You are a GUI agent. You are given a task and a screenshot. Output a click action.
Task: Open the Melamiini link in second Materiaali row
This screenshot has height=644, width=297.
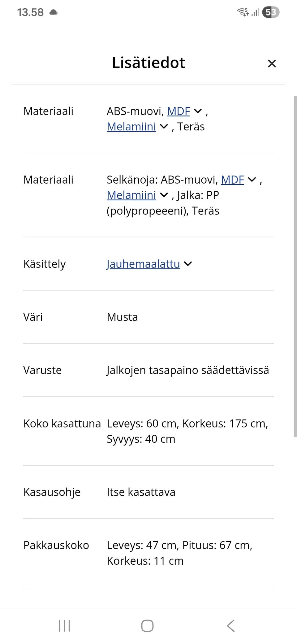pos(131,195)
